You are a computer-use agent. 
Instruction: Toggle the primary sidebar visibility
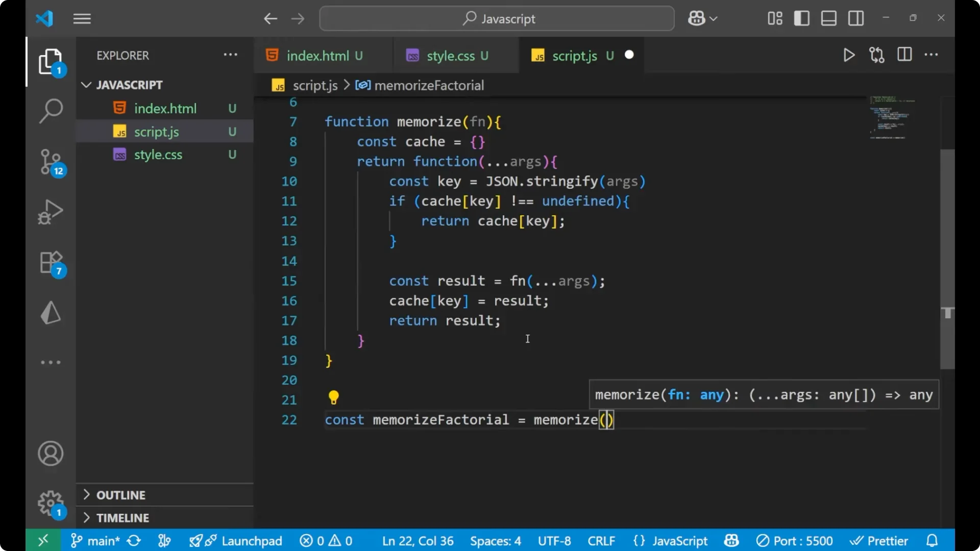tap(801, 18)
